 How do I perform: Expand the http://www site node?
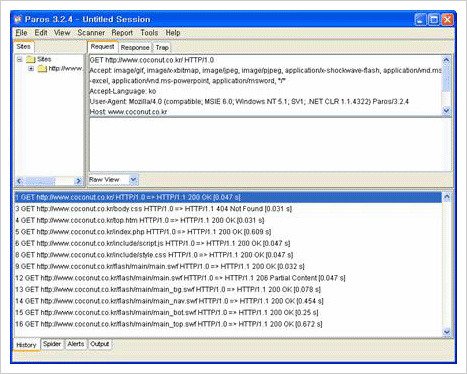click(x=31, y=69)
